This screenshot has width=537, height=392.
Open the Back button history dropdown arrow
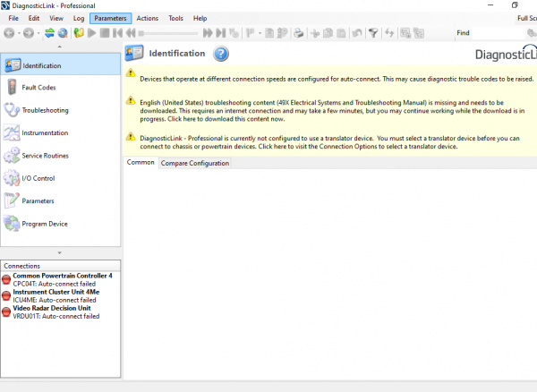[x=19, y=33]
